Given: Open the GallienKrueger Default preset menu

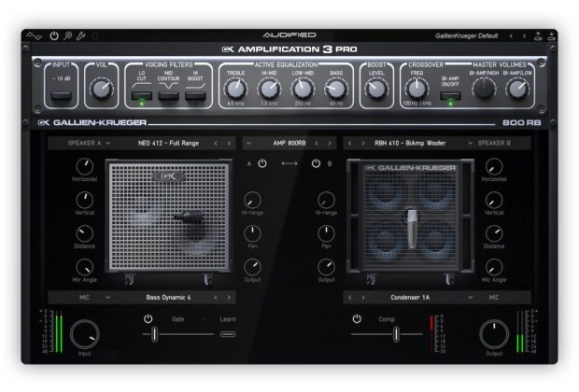Looking at the screenshot, I should pyautogui.click(x=467, y=35).
